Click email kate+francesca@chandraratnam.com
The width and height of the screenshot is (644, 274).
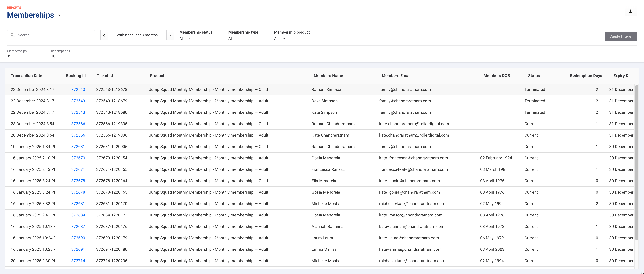[x=413, y=158]
